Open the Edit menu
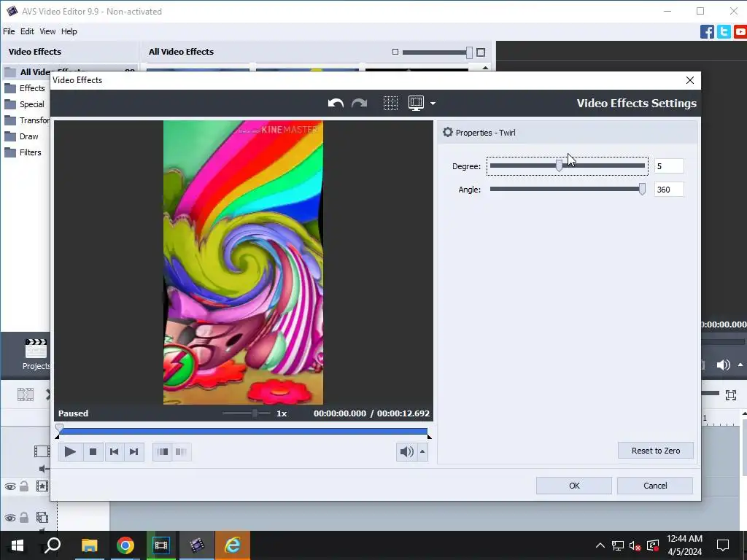 point(27,31)
